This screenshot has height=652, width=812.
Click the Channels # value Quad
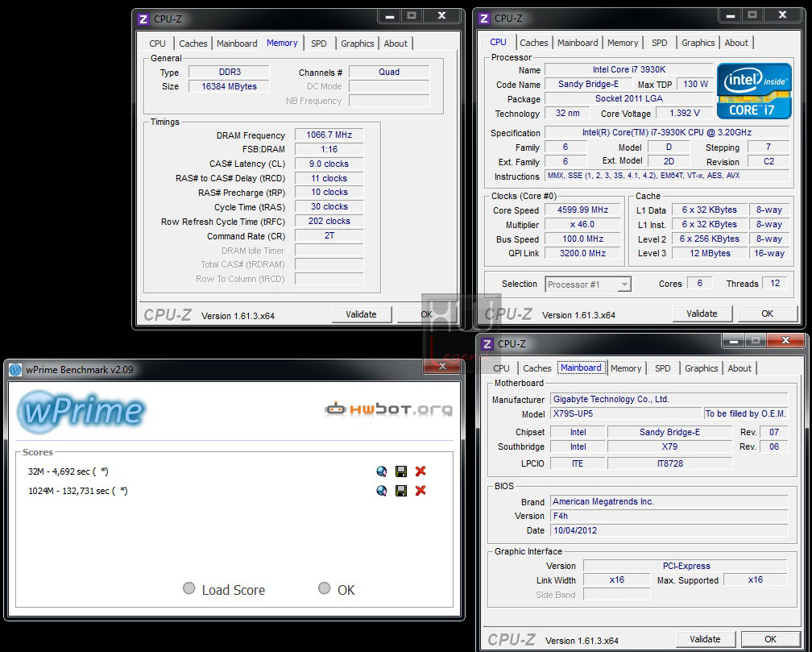pos(389,72)
